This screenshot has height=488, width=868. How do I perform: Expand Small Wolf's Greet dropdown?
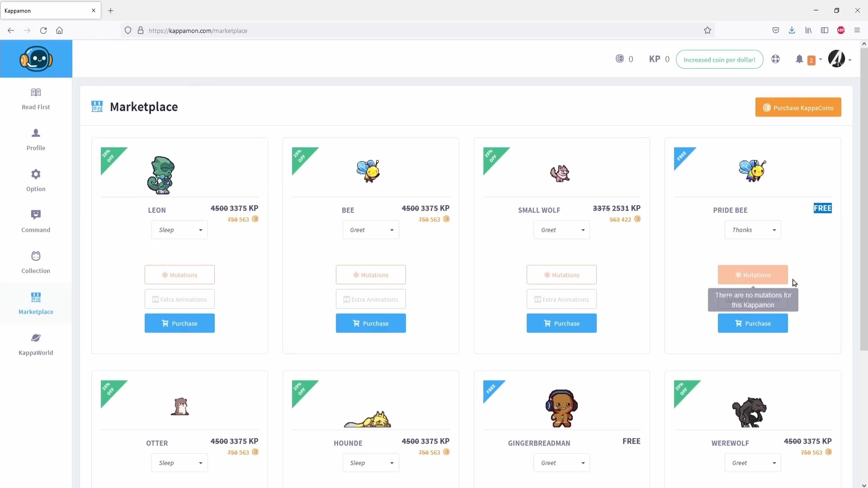coord(561,230)
